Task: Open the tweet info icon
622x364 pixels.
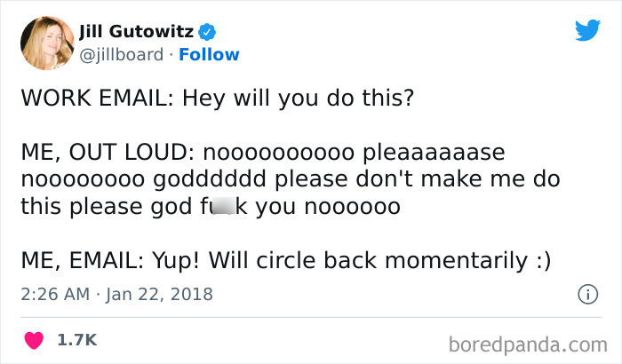Action: [x=586, y=293]
